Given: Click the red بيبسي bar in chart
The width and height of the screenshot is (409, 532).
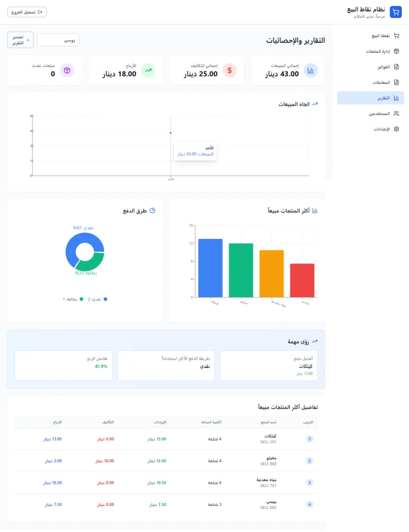Looking at the screenshot, I should coord(302,280).
